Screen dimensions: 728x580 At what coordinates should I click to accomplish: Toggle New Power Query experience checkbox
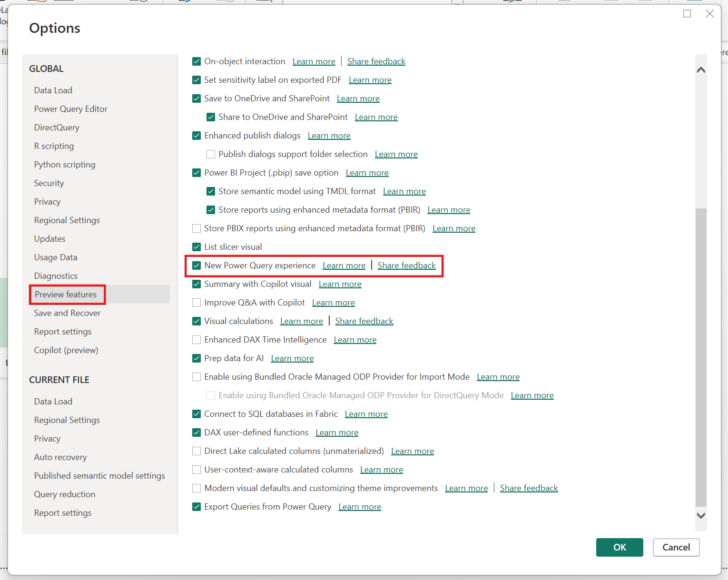[x=197, y=265]
